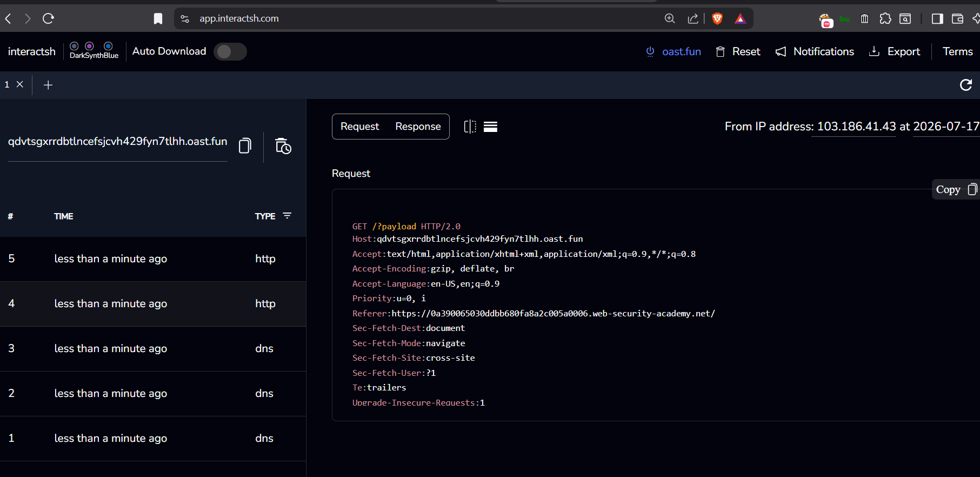This screenshot has height=477, width=980.
Task: Select the blue DarkSynthBlue theme dot
Action: coord(108,46)
